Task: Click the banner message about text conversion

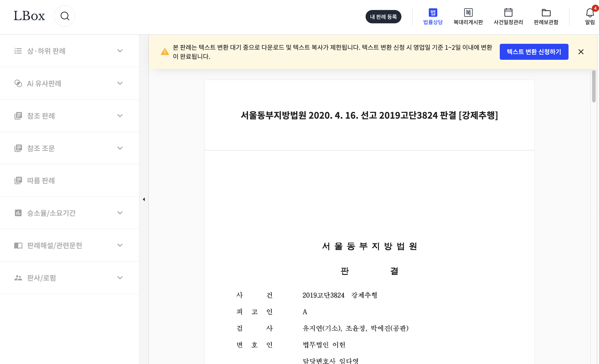Action: 332,52
